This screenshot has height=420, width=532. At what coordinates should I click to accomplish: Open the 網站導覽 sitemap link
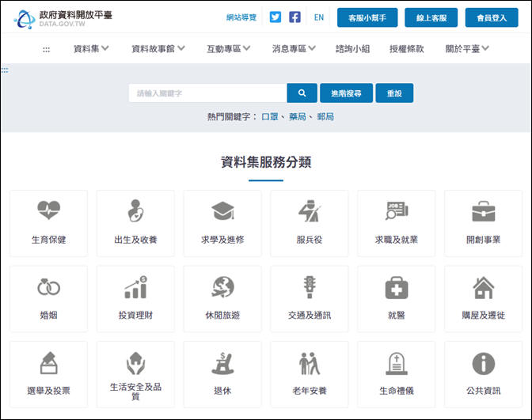(x=241, y=17)
